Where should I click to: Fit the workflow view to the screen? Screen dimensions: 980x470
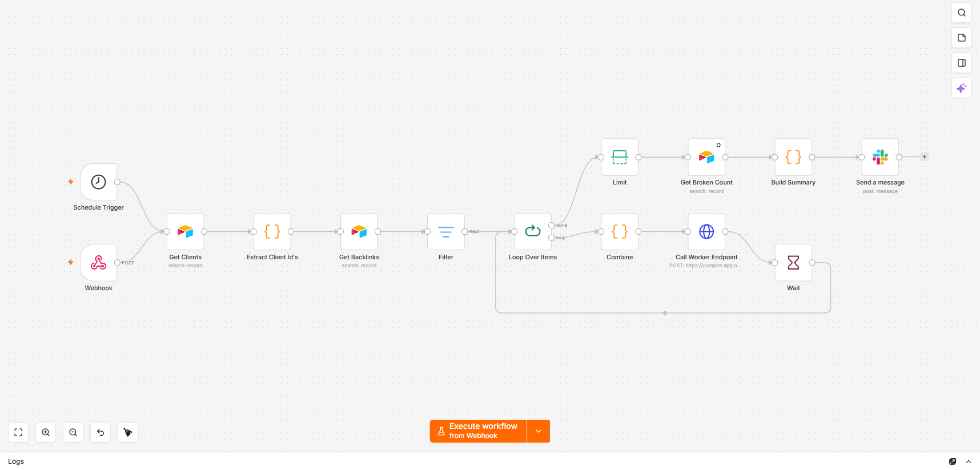tap(18, 432)
